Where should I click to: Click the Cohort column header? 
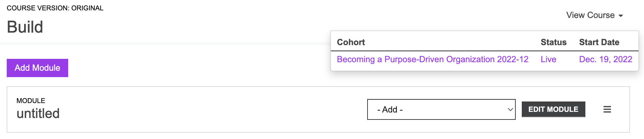click(351, 42)
